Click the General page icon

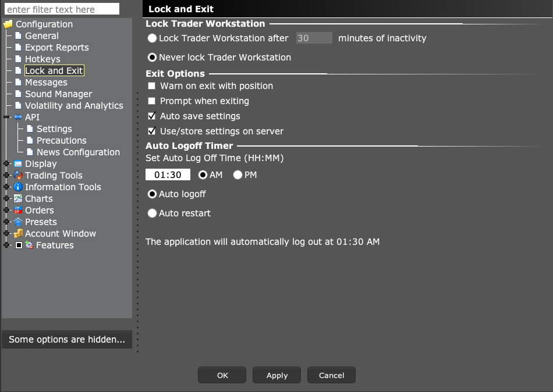(x=19, y=35)
